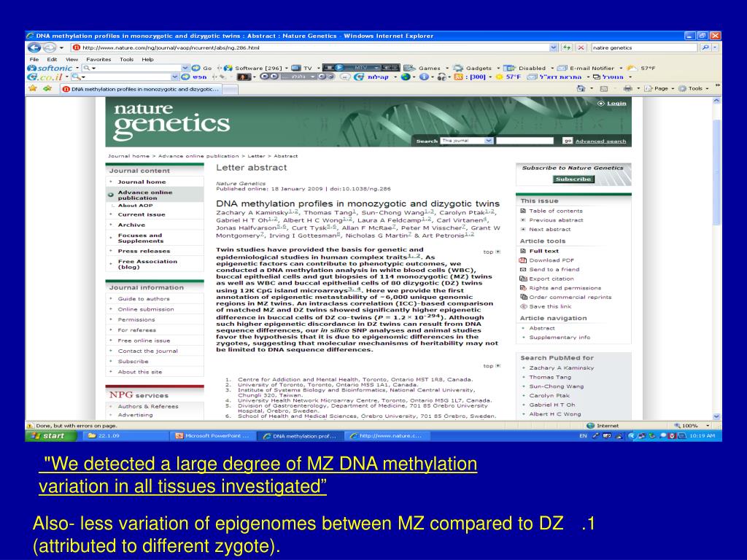Switch to Microsoft PowerPoint taskbar item

point(212,436)
